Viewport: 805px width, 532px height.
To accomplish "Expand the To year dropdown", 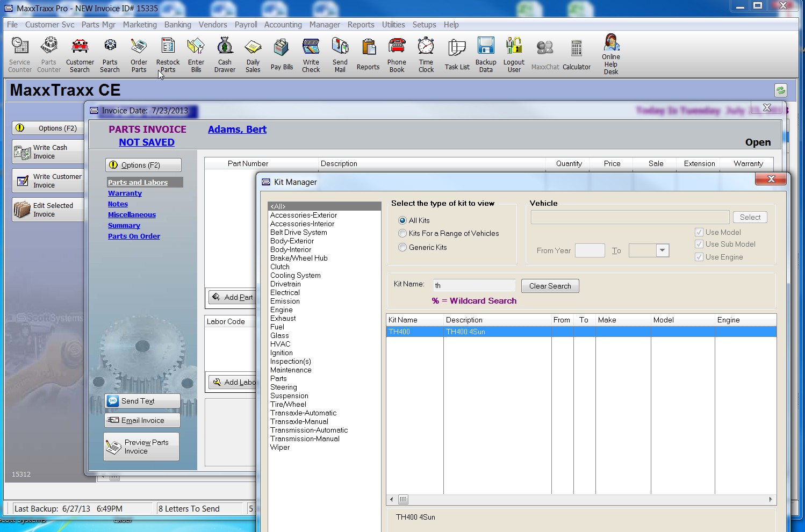I will (662, 250).
